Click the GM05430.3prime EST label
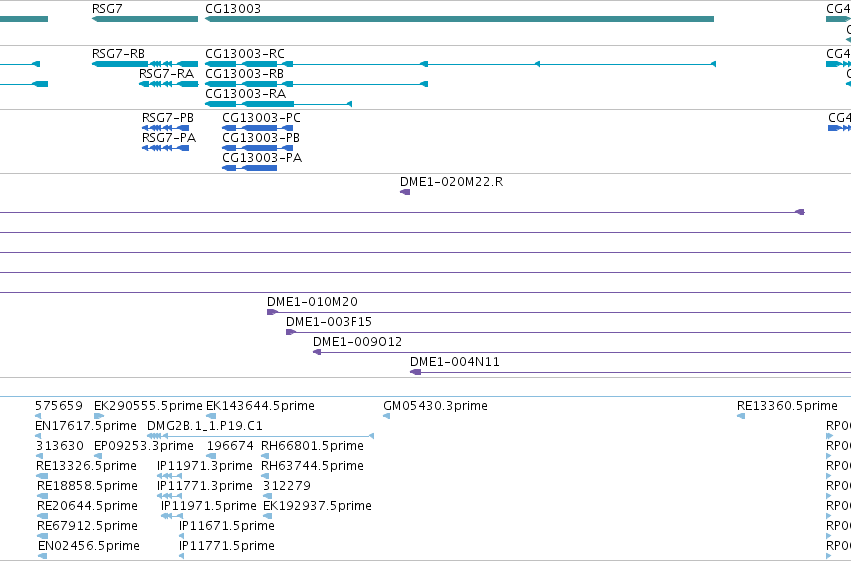 pyautogui.click(x=435, y=406)
